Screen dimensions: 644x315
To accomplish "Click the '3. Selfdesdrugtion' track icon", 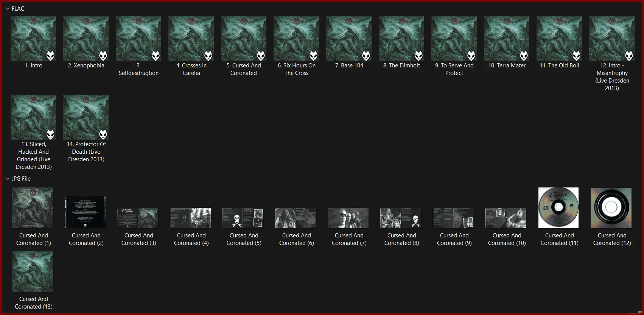I will point(138,39).
